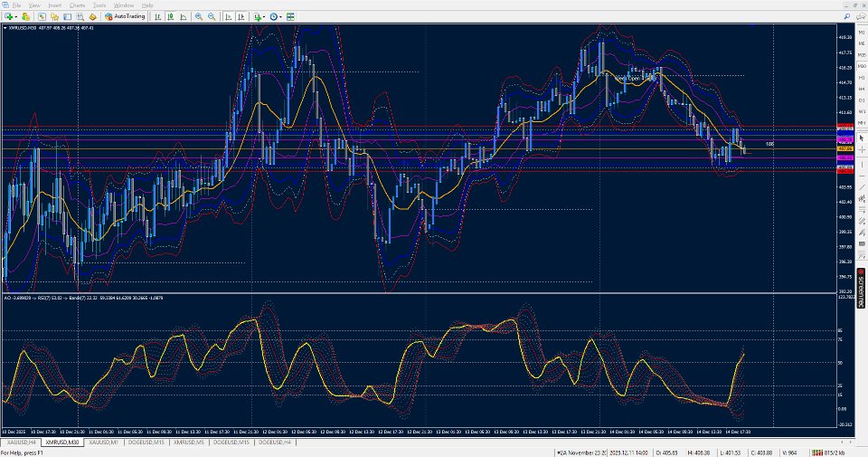
Task: Open the Help menu
Action: click(147, 5)
